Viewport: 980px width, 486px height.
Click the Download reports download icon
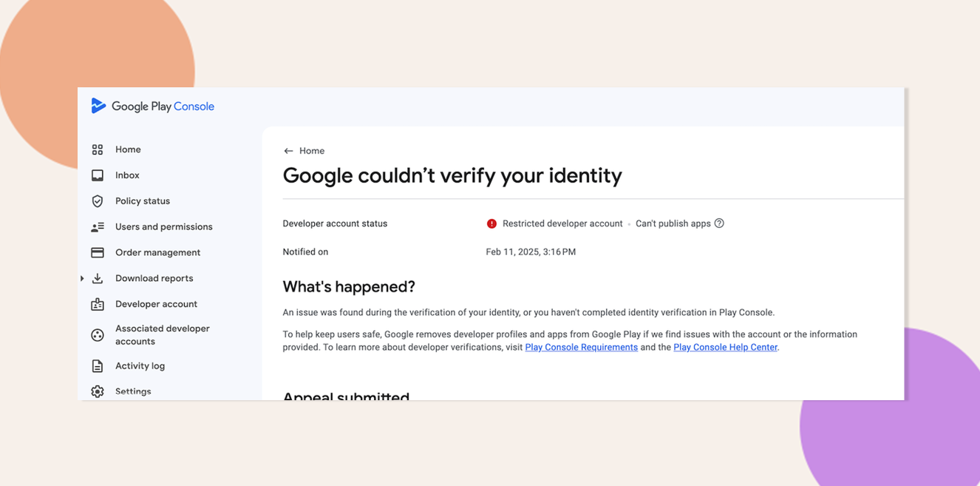tap(98, 278)
